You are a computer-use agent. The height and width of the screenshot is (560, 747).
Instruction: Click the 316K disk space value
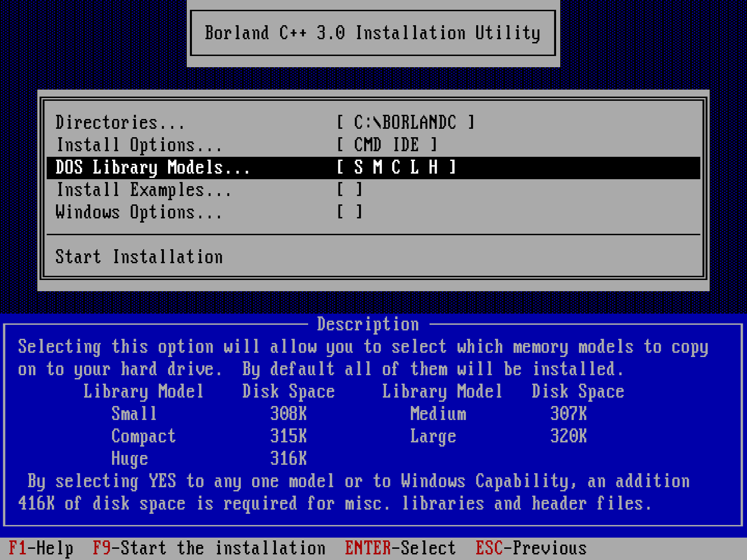tap(289, 458)
